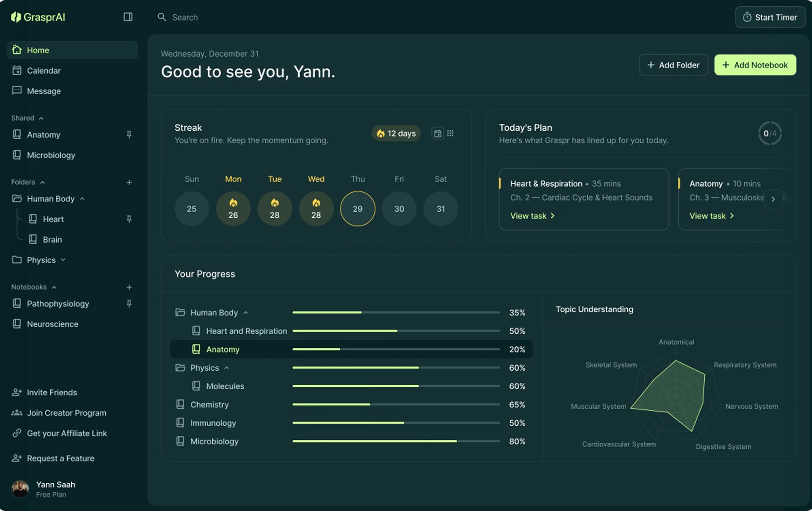Screen dimensions: 812x511
Task: Open Yann Saah profile avatar
Action: click(20, 489)
